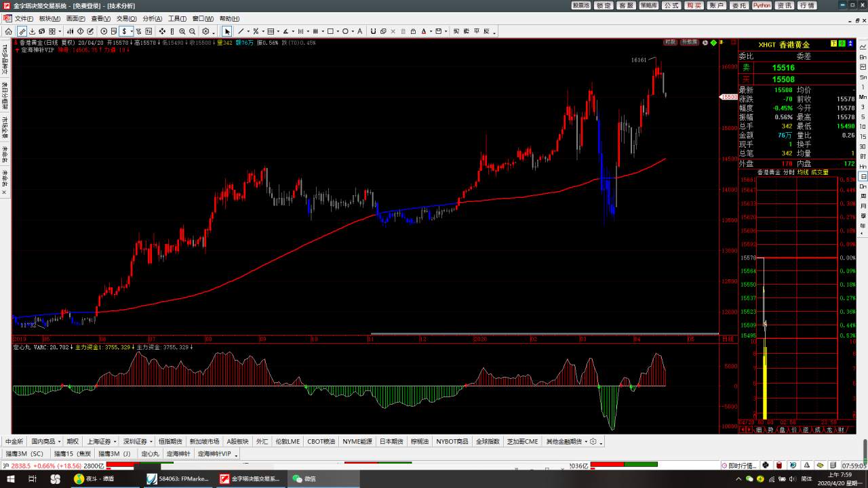Open the ellipse tool dropdown arrow

pos(352,32)
